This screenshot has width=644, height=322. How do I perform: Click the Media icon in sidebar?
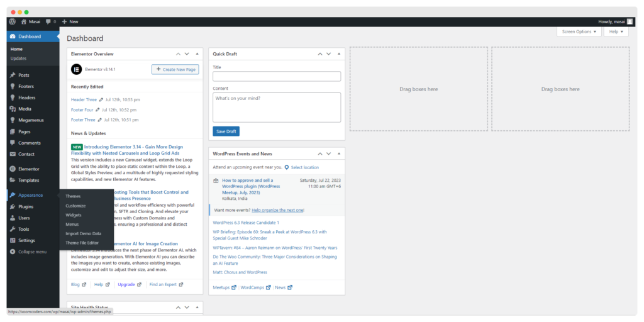click(x=13, y=109)
